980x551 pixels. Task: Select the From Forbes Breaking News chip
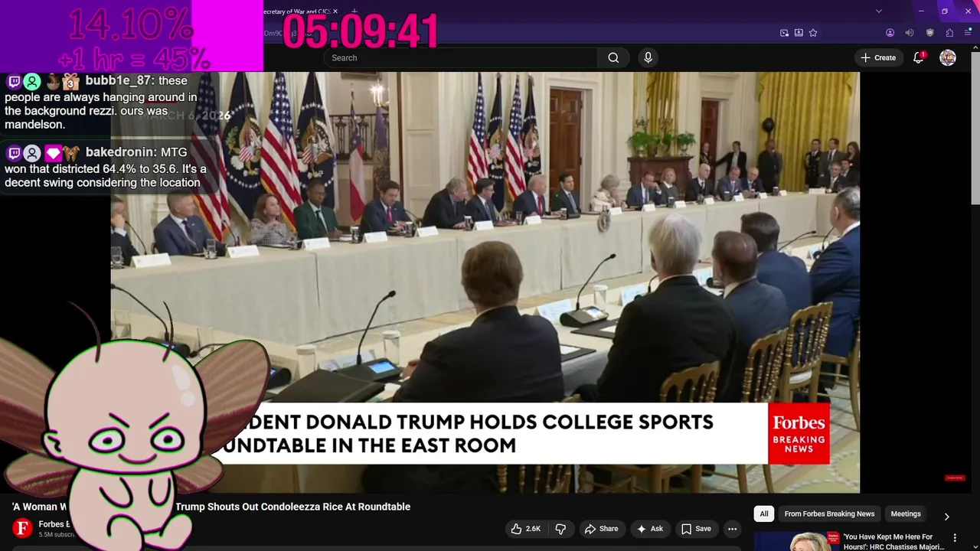[829, 514]
